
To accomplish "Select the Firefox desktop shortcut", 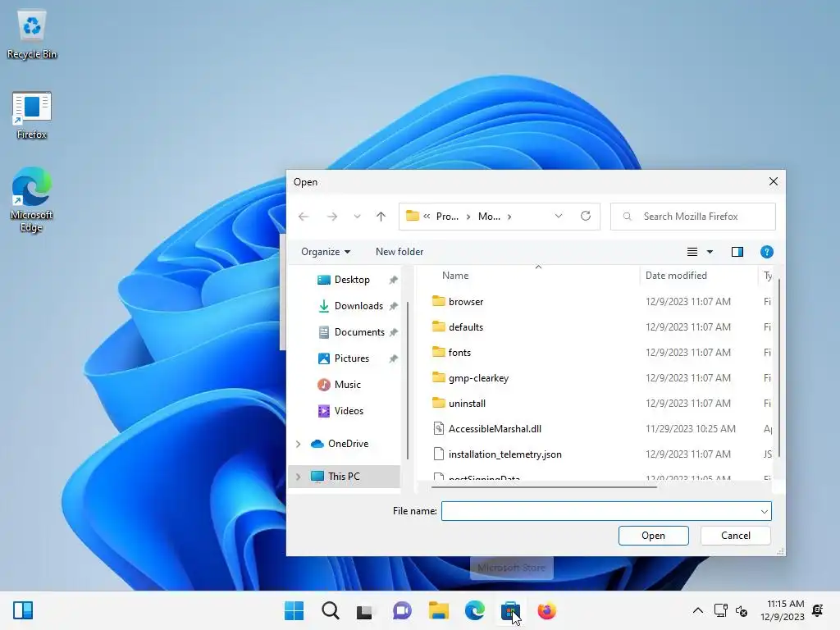I will tap(32, 116).
